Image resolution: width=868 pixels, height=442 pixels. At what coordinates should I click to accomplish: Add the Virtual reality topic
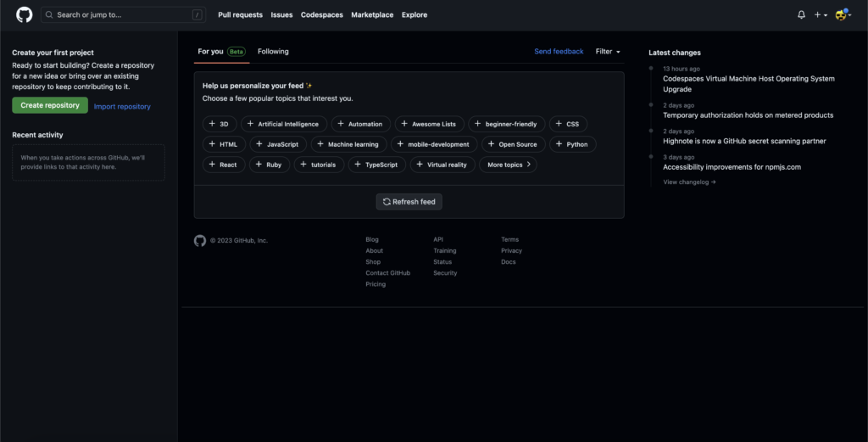[x=442, y=165]
